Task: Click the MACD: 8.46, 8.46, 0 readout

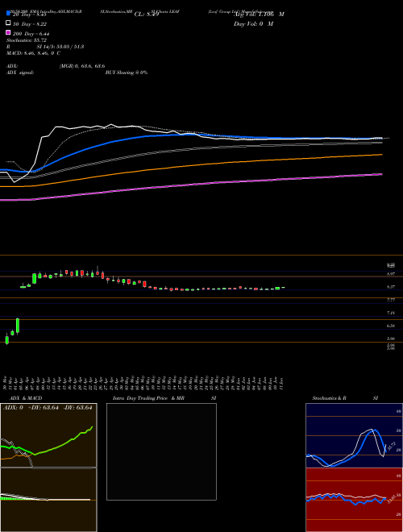Action: pyautogui.click(x=33, y=53)
